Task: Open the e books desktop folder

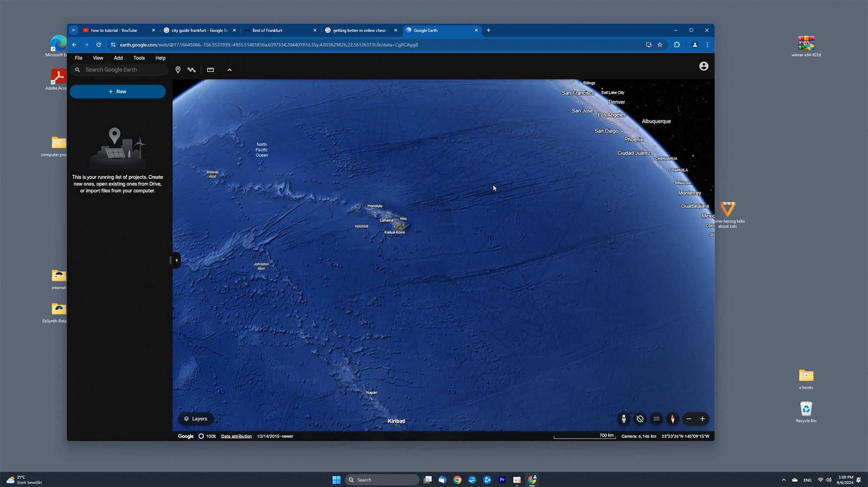Action: coord(806,379)
